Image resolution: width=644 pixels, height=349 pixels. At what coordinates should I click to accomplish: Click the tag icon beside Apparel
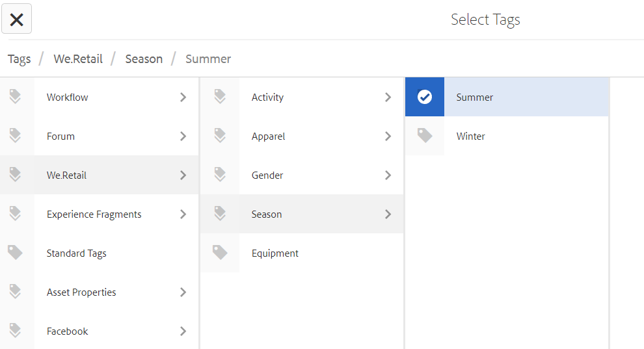[x=220, y=136]
